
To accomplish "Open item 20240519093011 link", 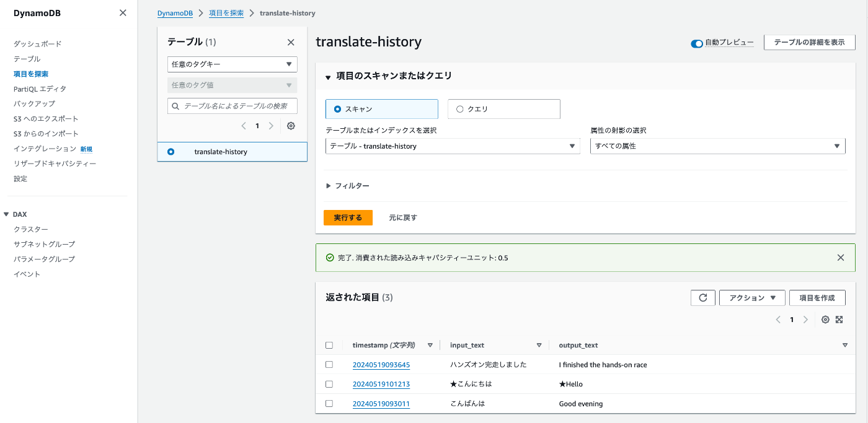I will pyautogui.click(x=381, y=404).
